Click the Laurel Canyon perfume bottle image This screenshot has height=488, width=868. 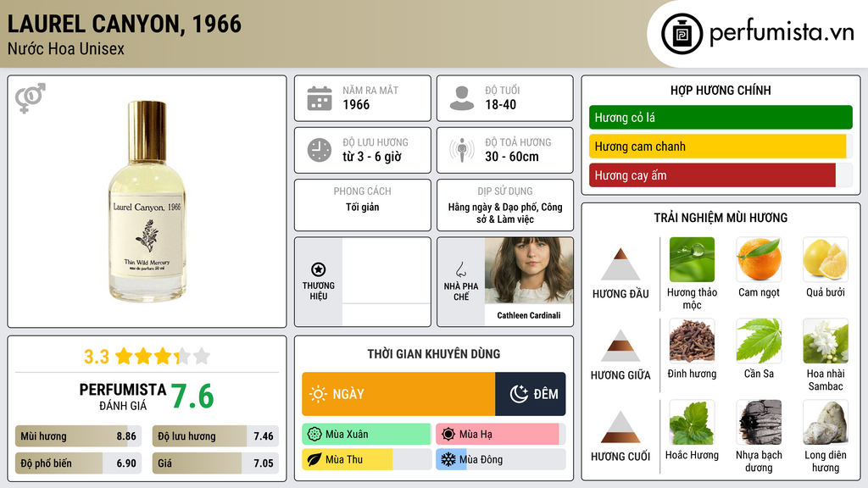[x=147, y=202]
